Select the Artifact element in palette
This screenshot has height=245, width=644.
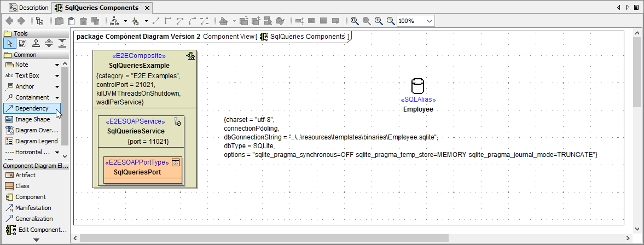pyautogui.click(x=25, y=175)
